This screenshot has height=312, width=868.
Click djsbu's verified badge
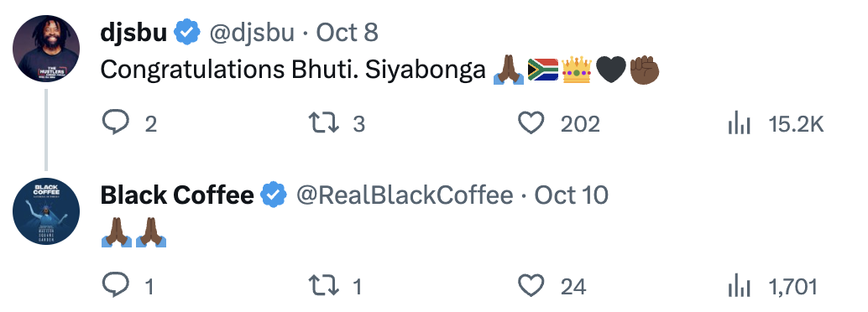(188, 33)
